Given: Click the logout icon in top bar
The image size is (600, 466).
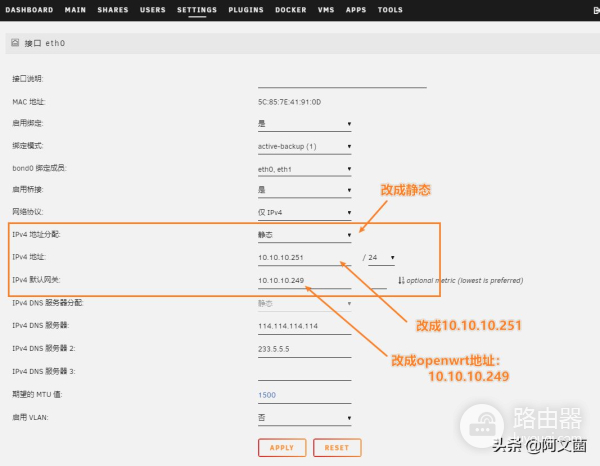Looking at the screenshot, I should coord(596,10).
